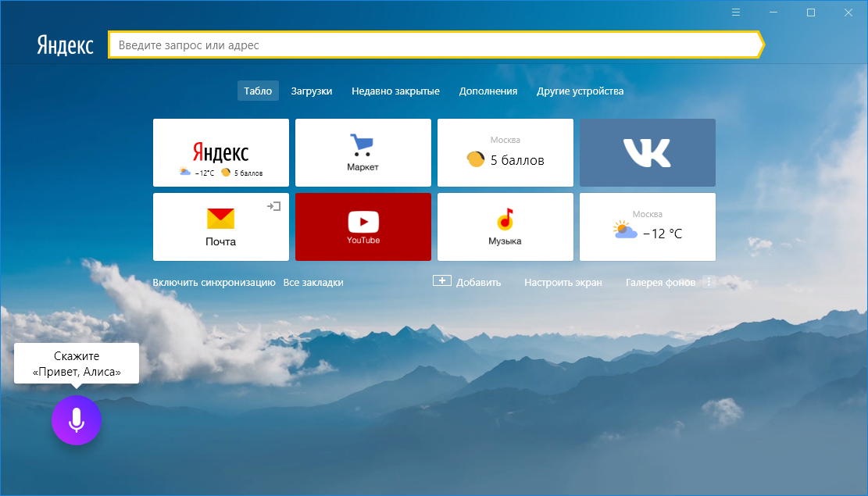Open the Yandex weather tile showing −12 °C
The height and width of the screenshot is (496, 868).
click(x=647, y=227)
